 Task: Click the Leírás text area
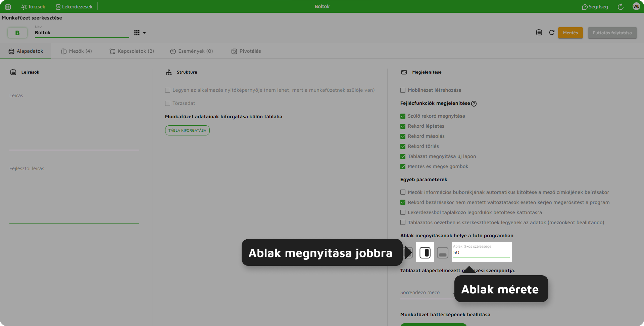click(74, 121)
